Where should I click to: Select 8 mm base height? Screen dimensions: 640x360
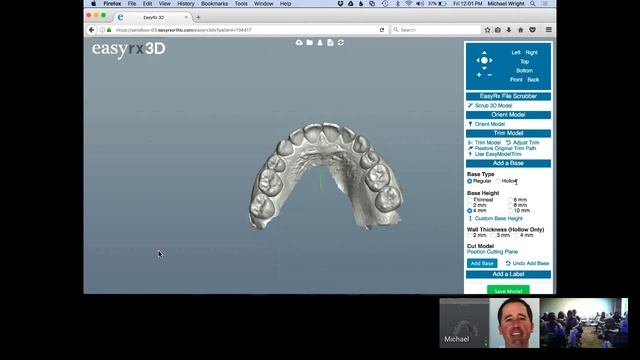tap(510, 205)
